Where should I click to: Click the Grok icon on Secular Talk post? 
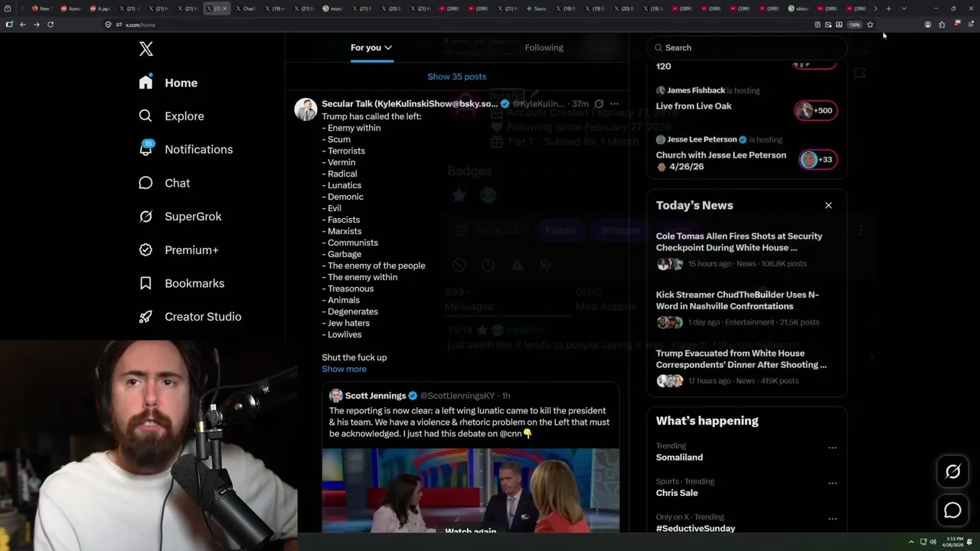click(x=599, y=103)
